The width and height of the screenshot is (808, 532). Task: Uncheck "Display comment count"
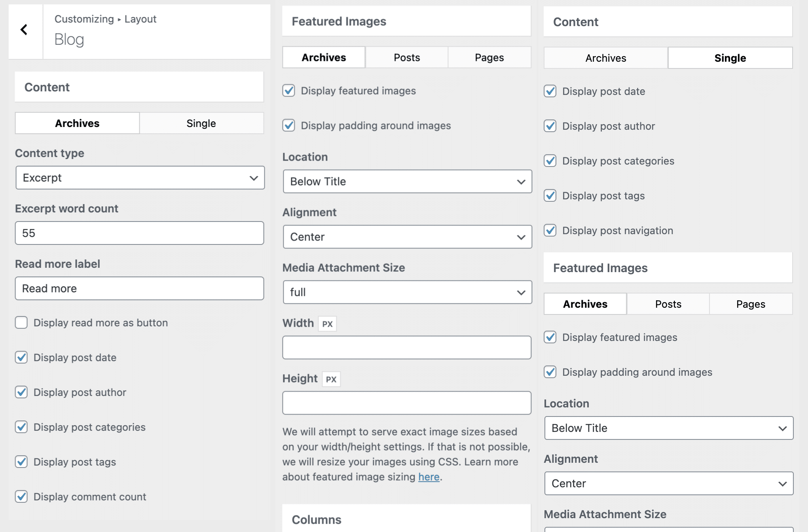pos(21,497)
